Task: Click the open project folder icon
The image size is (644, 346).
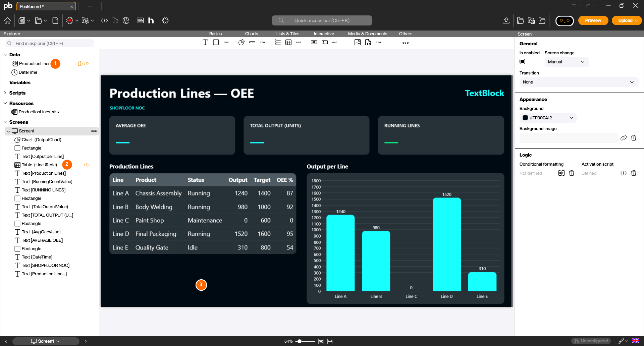Action: pyautogui.click(x=39, y=20)
